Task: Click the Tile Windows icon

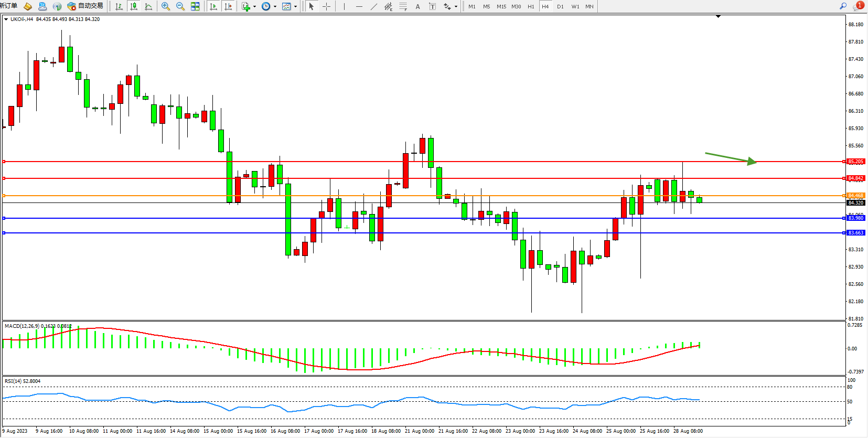Action: pos(195,6)
